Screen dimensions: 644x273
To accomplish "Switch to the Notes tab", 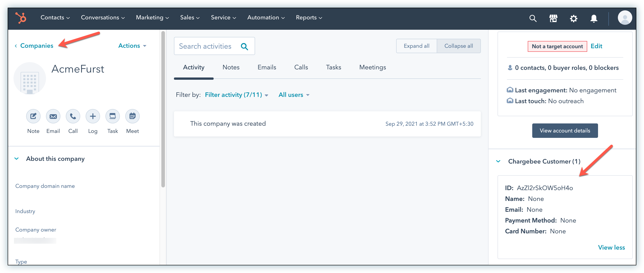I will pyautogui.click(x=231, y=67).
